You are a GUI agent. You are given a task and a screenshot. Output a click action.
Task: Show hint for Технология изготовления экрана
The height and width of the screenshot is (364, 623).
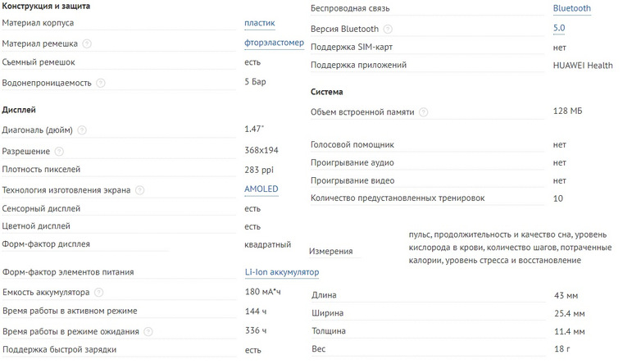(x=140, y=190)
